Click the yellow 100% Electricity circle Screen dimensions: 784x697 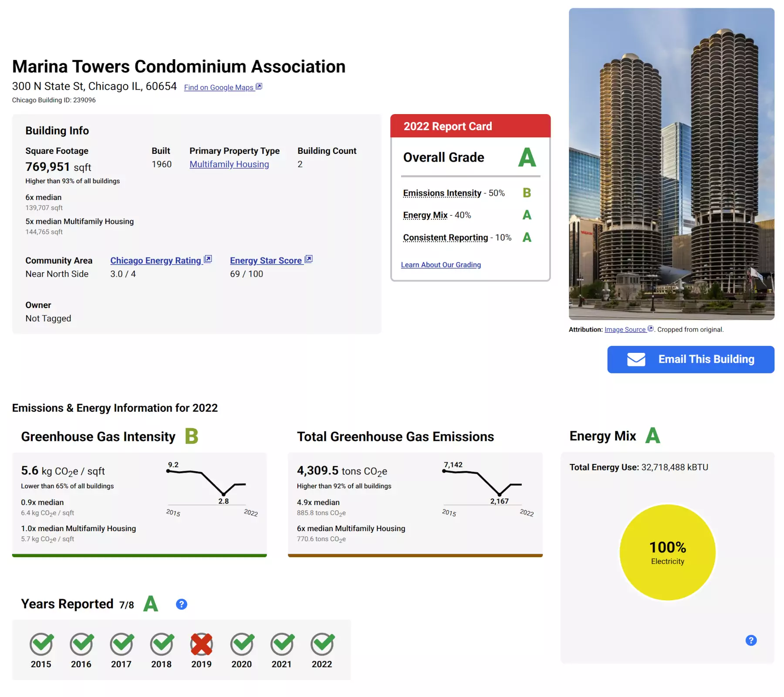coord(667,552)
